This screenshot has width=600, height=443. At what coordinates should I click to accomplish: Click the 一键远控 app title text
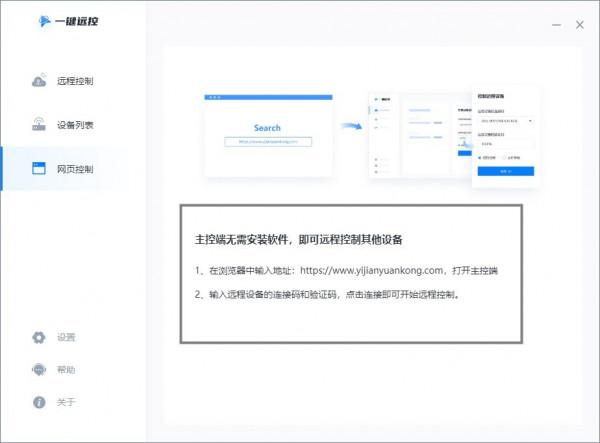coord(77,21)
